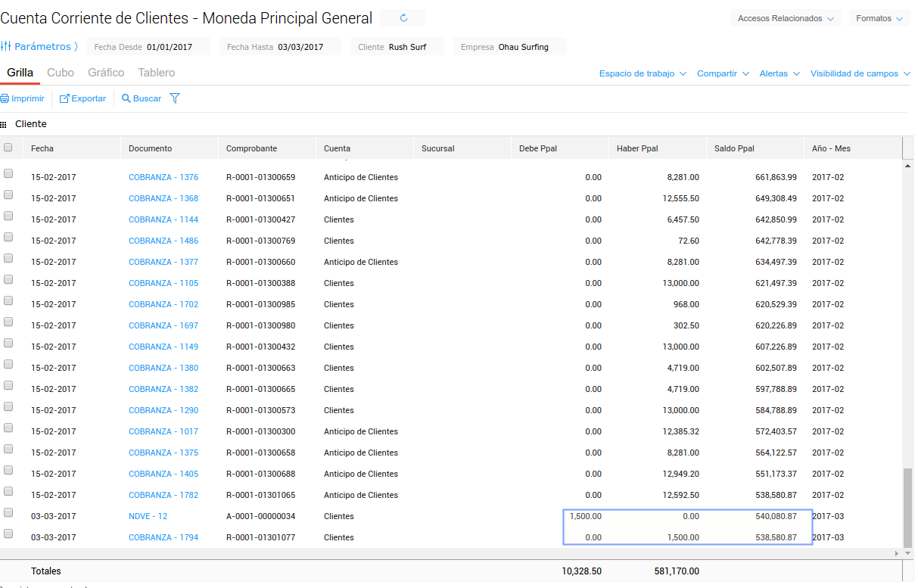Click the grid grouping icon beside Cliente
This screenshot has height=588, width=918.
[4, 124]
